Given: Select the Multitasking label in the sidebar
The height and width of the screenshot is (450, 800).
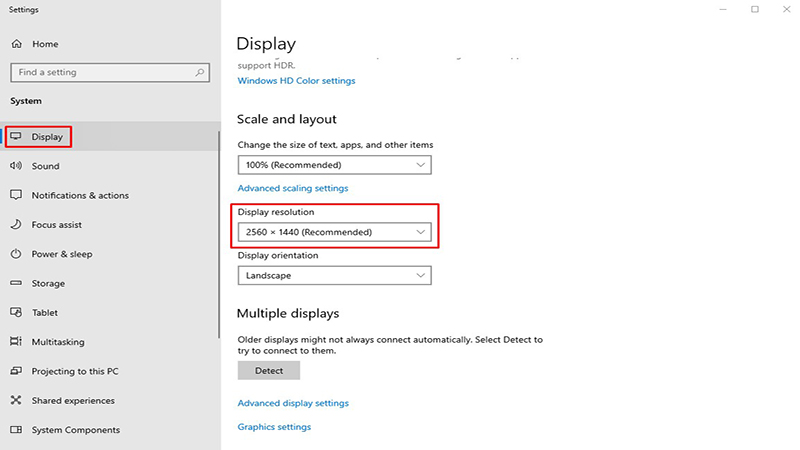Looking at the screenshot, I should pos(58,342).
